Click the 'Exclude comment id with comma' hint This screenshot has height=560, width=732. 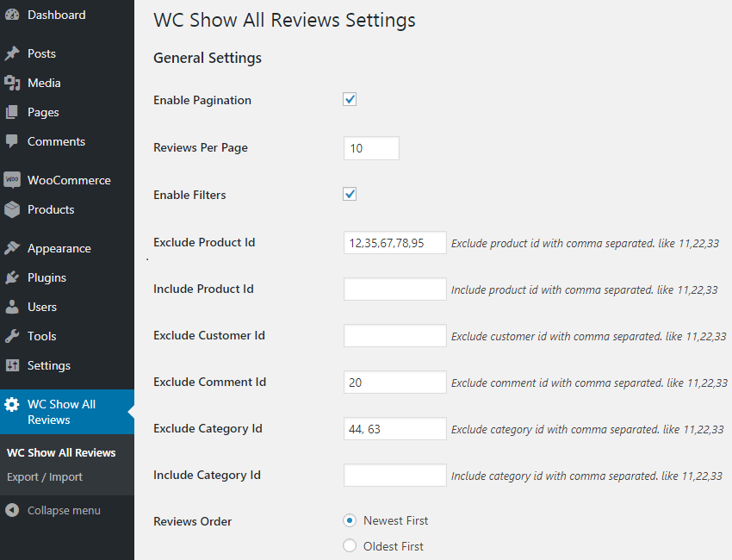pyautogui.click(x=589, y=383)
